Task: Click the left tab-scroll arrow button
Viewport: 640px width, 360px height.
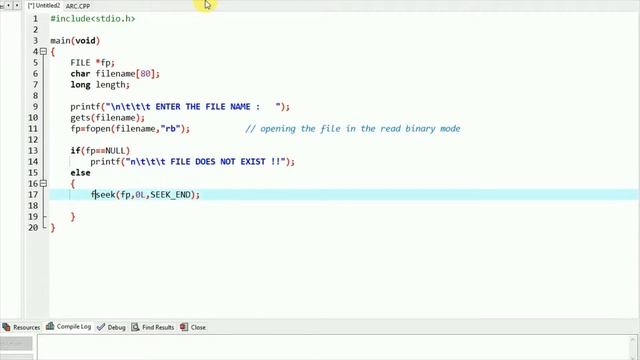Action: click(x=8, y=6)
